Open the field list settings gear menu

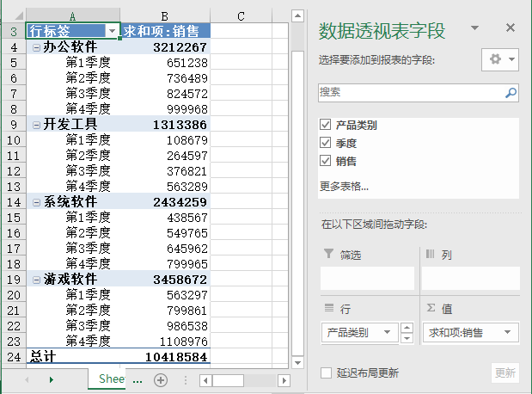[x=499, y=59]
